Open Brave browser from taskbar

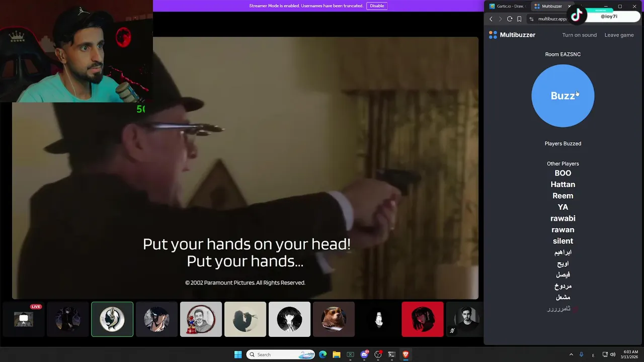[x=406, y=354]
